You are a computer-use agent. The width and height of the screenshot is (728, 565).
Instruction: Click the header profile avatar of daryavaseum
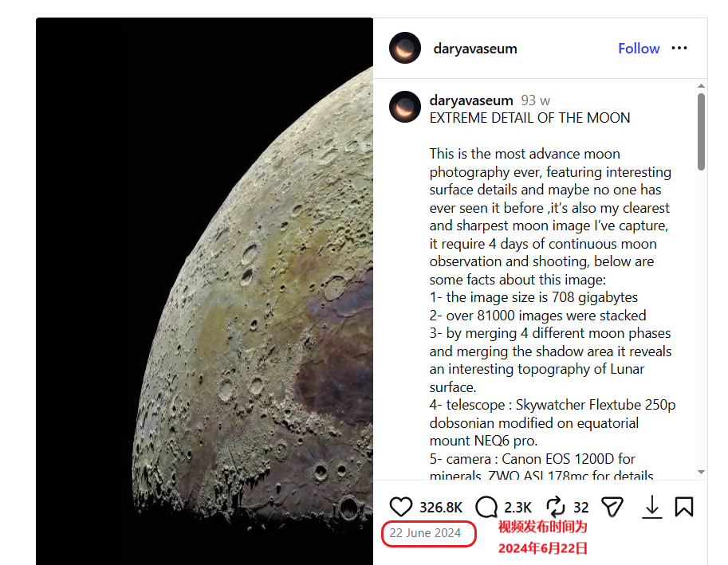[405, 48]
